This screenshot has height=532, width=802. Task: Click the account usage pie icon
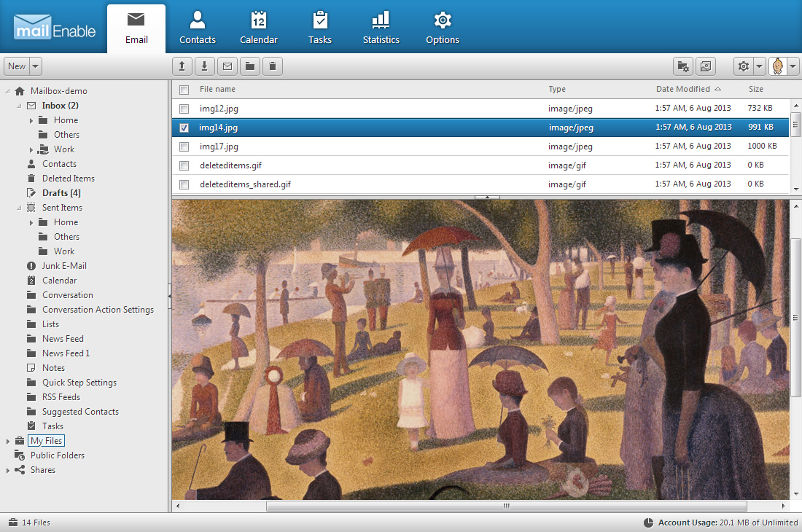648,523
